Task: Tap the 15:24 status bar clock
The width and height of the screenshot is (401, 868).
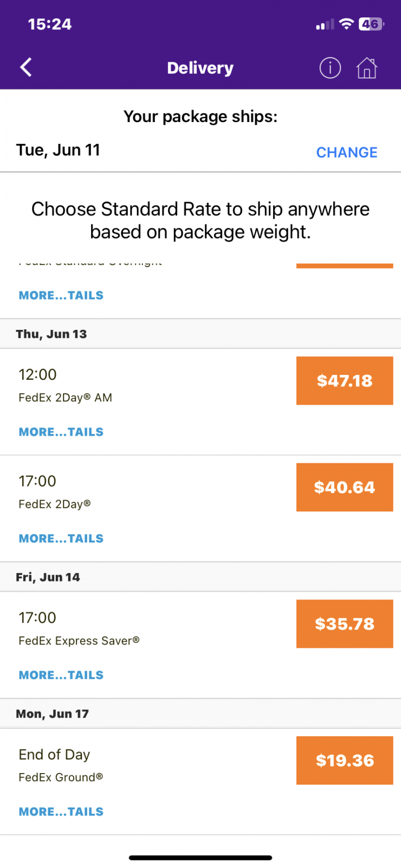Action: click(x=49, y=24)
